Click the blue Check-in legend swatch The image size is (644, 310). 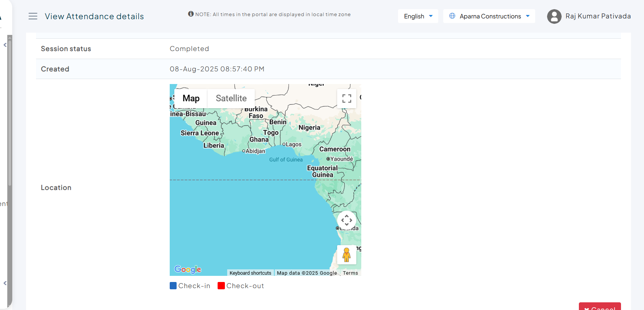[173, 286]
